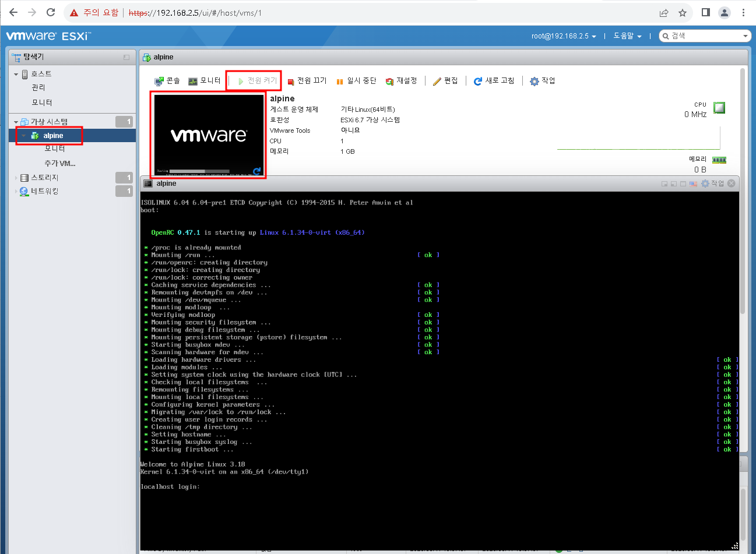Expand the 네트워킹 tree node arrow

click(x=16, y=191)
